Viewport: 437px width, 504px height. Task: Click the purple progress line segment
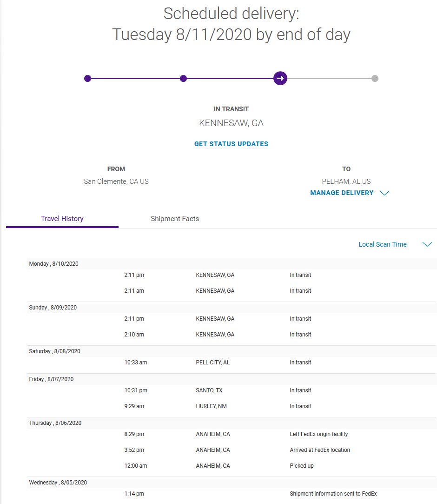(135, 78)
